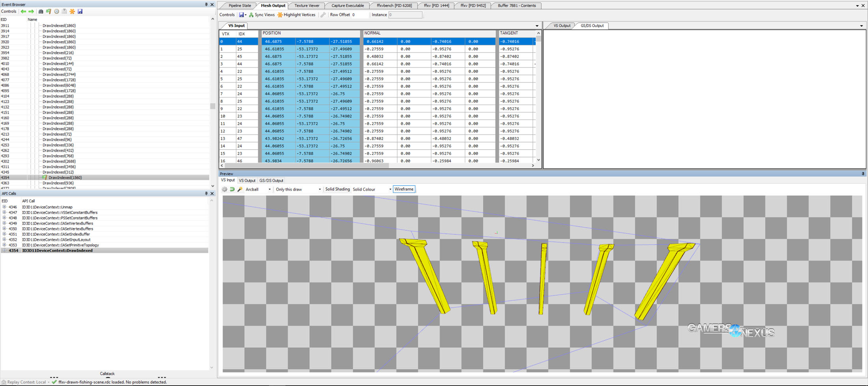
Task: Click the greyed wrench icon in Mesh Output toolbar
Action: (x=323, y=15)
